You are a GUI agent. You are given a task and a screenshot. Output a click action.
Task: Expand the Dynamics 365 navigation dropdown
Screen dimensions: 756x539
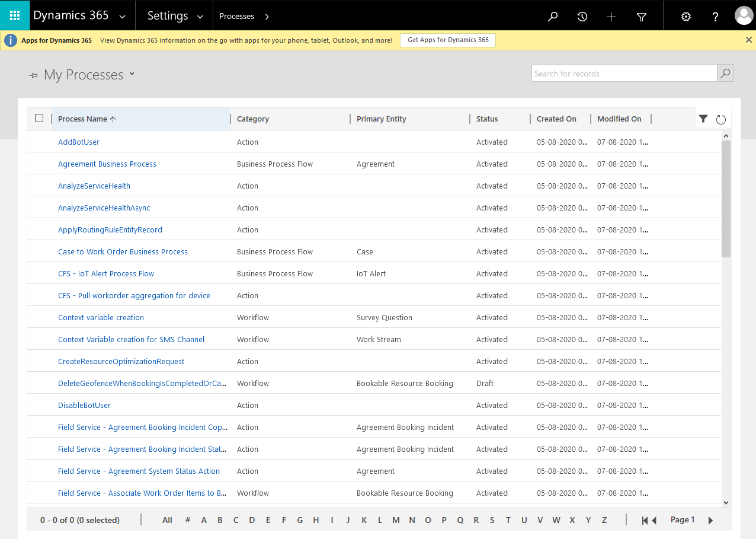[x=123, y=16]
